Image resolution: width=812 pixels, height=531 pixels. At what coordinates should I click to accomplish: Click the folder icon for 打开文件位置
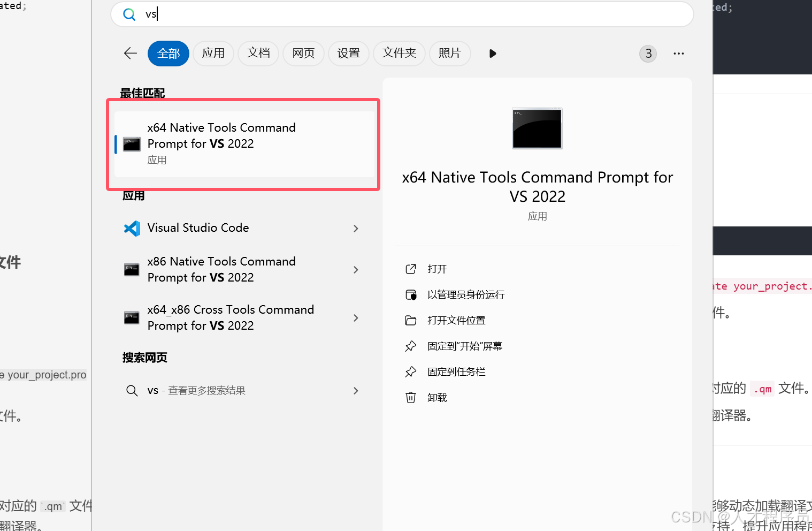(411, 320)
